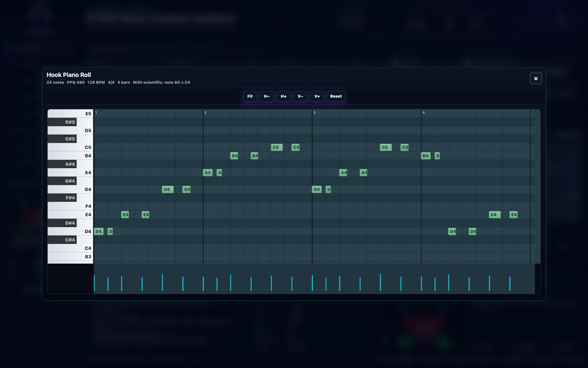Image resolution: width=588 pixels, height=368 pixels.
Task: Click the '128 BPM' tempo text
Action: (96, 82)
